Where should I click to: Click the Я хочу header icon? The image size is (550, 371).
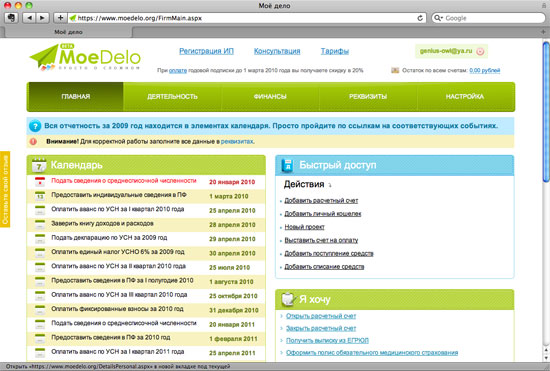click(x=288, y=299)
